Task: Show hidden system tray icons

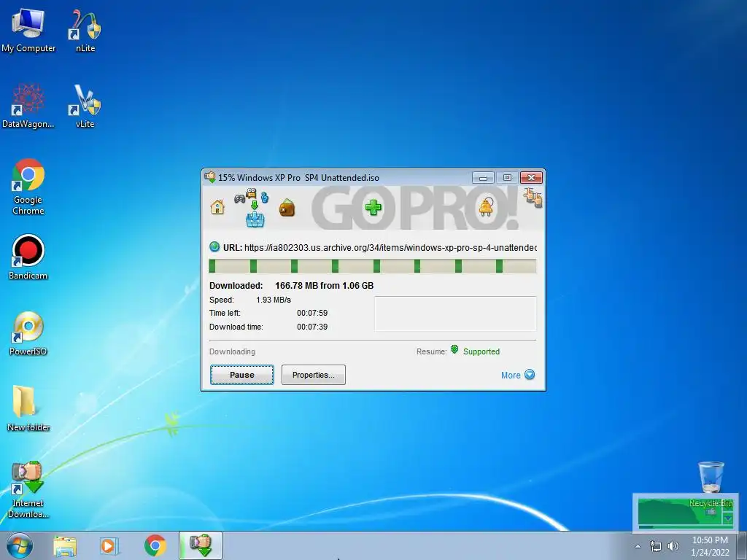Action: 638,547
